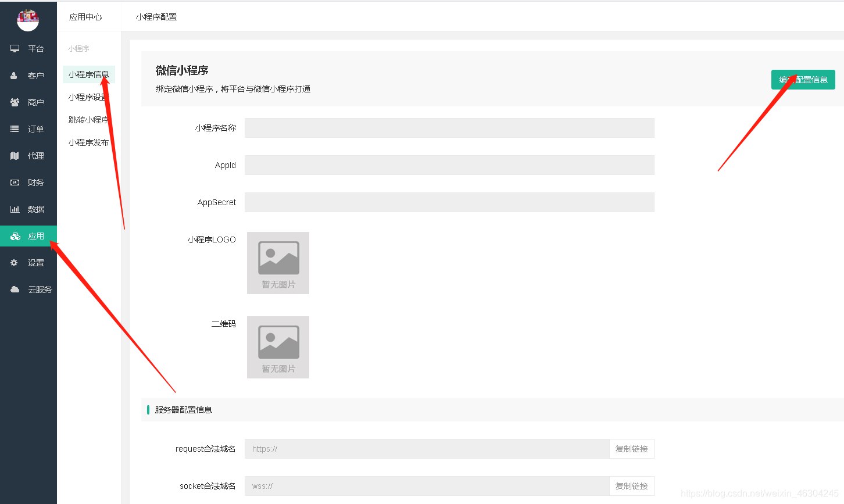844x504 pixels.
Task: Click the 代理 map icon in sidebar
Action: (x=15, y=156)
